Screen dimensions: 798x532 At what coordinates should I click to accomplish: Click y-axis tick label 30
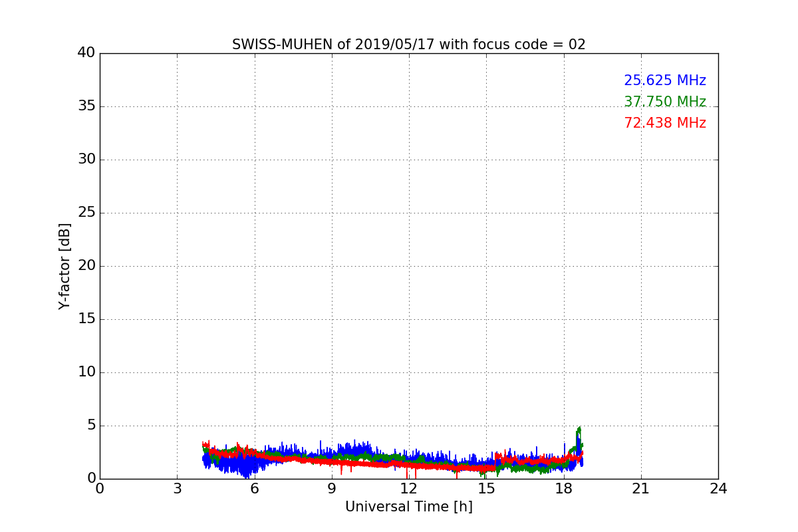pos(86,160)
